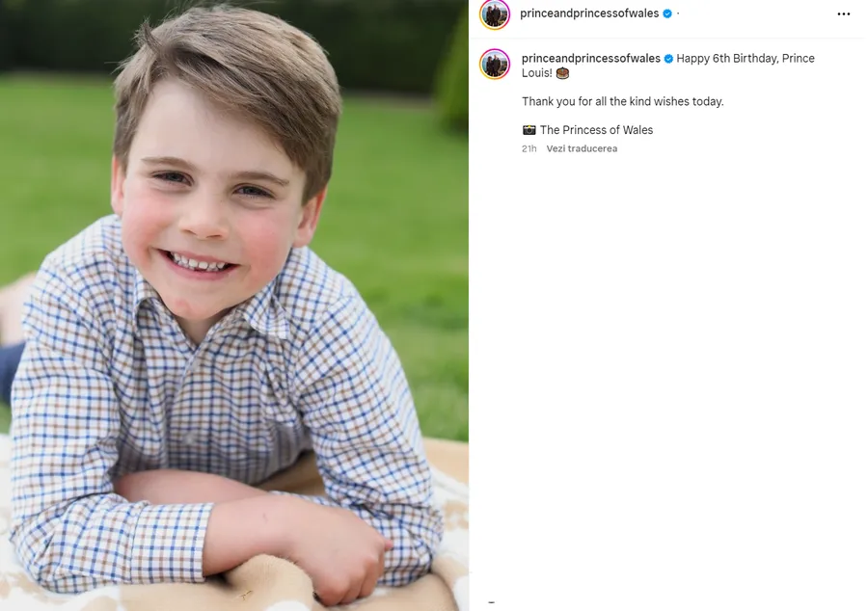Image resolution: width=868 pixels, height=611 pixels.
Task: Open princeandprincessofwales profile from header username
Action: pyautogui.click(x=588, y=13)
